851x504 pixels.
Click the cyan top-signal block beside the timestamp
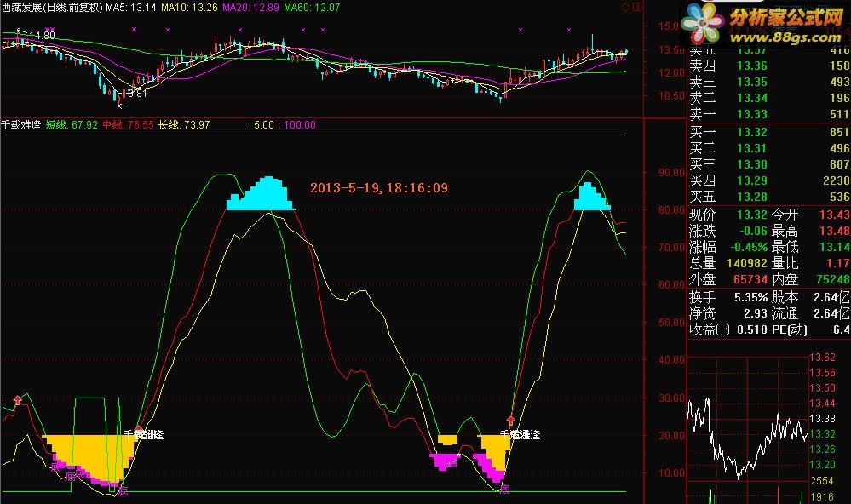click(x=261, y=193)
